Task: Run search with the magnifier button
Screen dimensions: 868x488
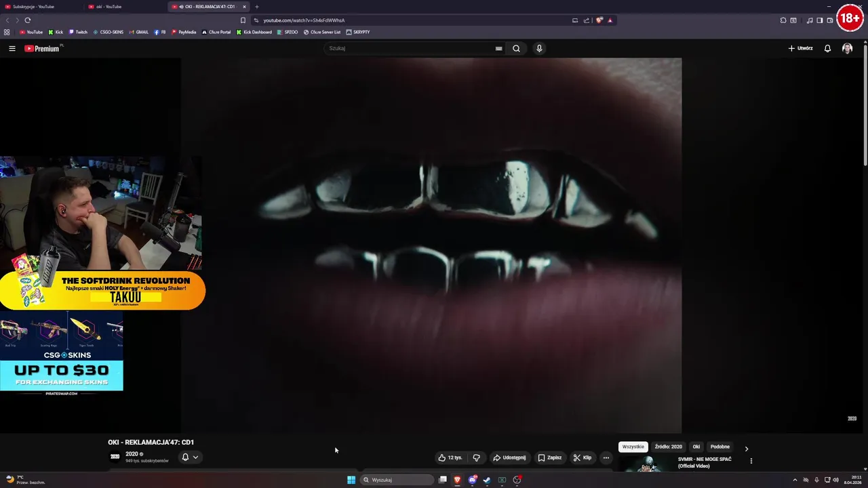Action: 516,48
